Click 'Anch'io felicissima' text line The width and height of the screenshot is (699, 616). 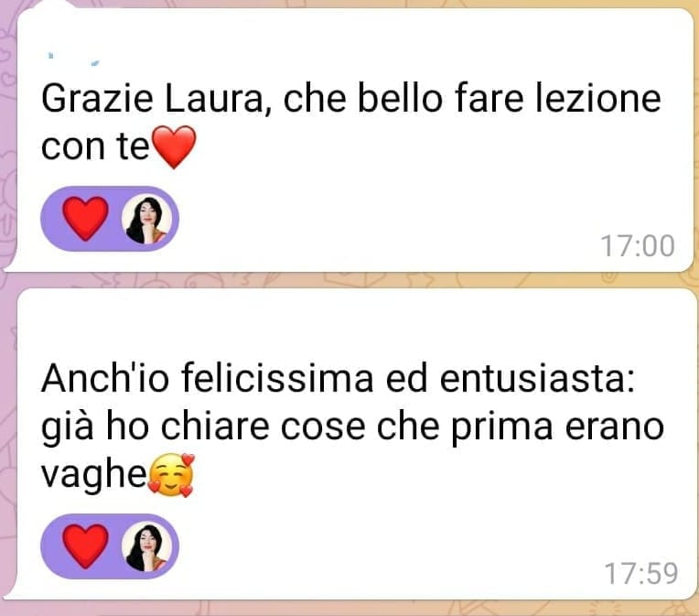click(x=208, y=378)
